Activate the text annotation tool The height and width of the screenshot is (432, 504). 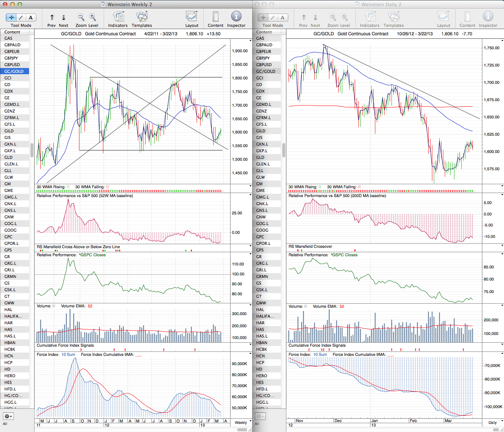click(x=31, y=17)
